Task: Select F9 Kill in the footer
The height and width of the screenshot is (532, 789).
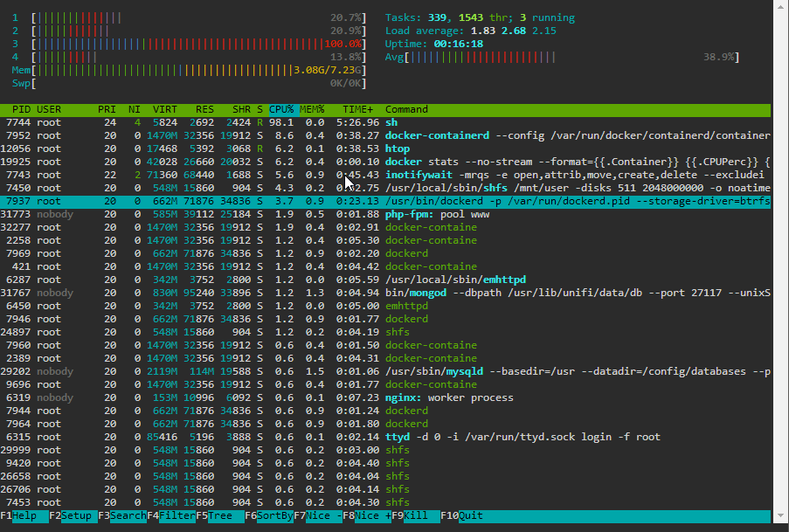Action: [x=416, y=516]
